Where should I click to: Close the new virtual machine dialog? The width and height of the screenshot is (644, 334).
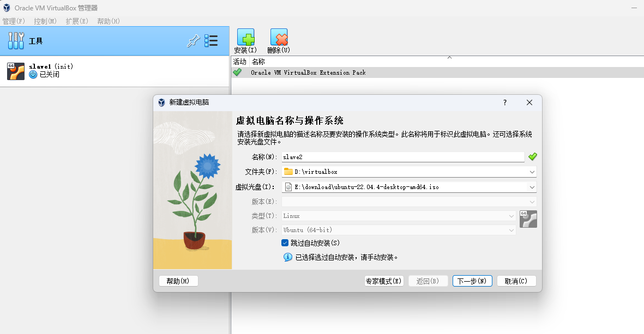point(529,102)
